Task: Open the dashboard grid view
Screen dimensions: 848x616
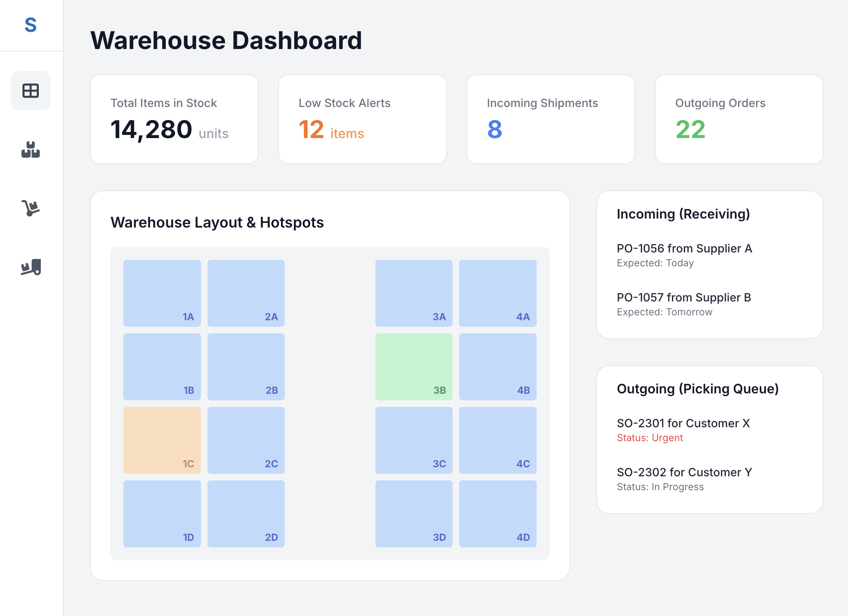Action: (x=31, y=91)
